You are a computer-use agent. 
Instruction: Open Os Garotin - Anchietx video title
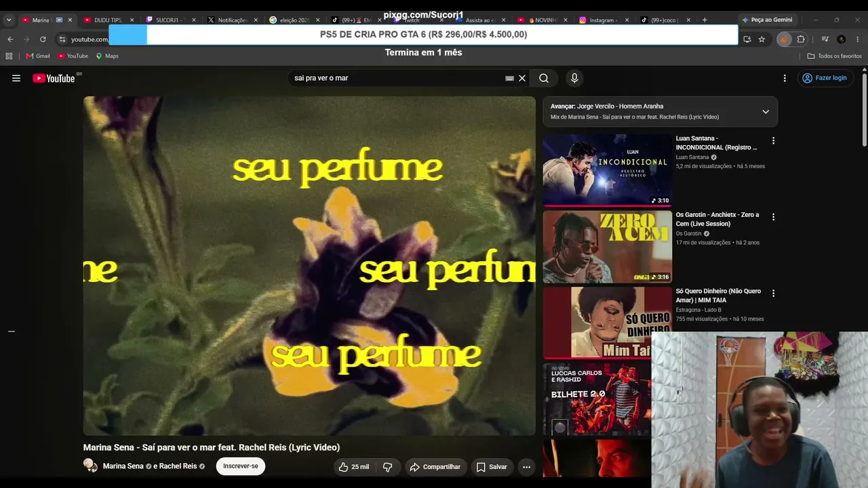[717, 219]
